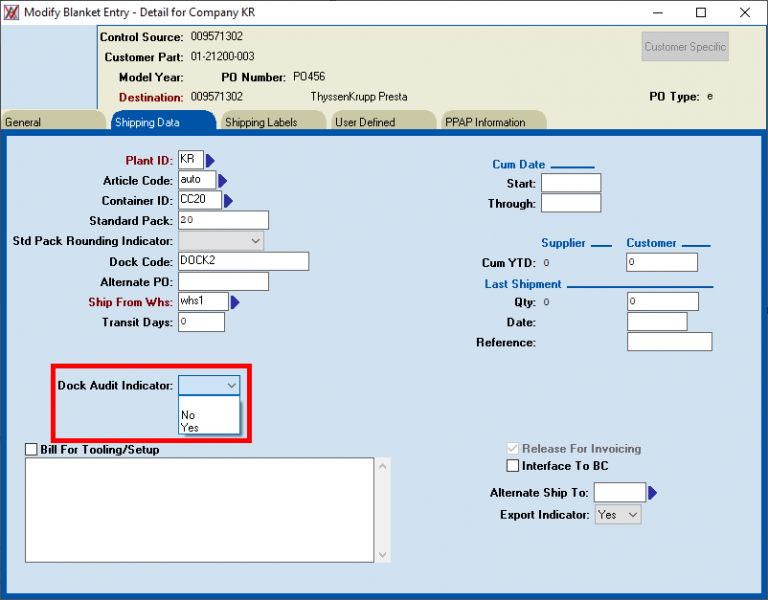The width and height of the screenshot is (768, 600).
Task: Focus the Alternate PO text field
Action: [x=223, y=282]
